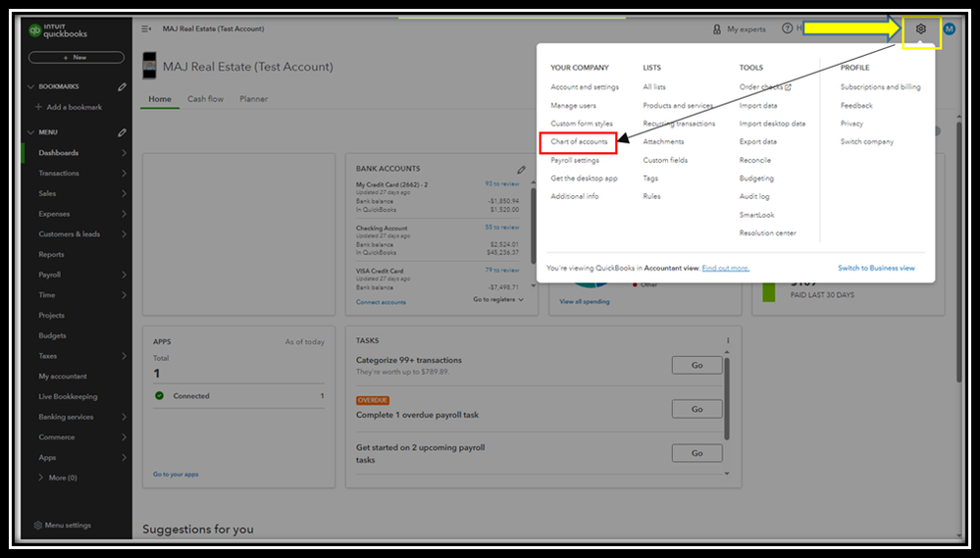Select Import data tool
The height and width of the screenshot is (558, 980).
758,106
